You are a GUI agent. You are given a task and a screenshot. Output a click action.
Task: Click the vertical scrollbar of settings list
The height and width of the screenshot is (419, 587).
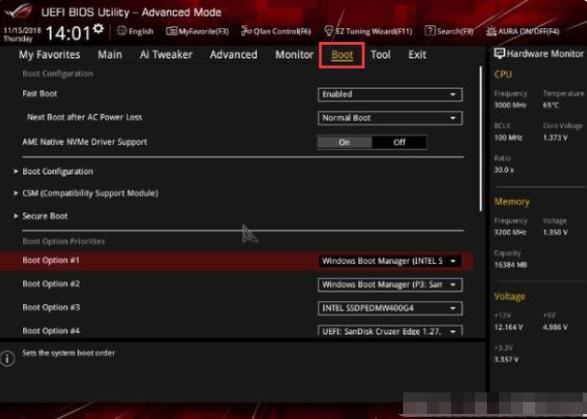481,139
